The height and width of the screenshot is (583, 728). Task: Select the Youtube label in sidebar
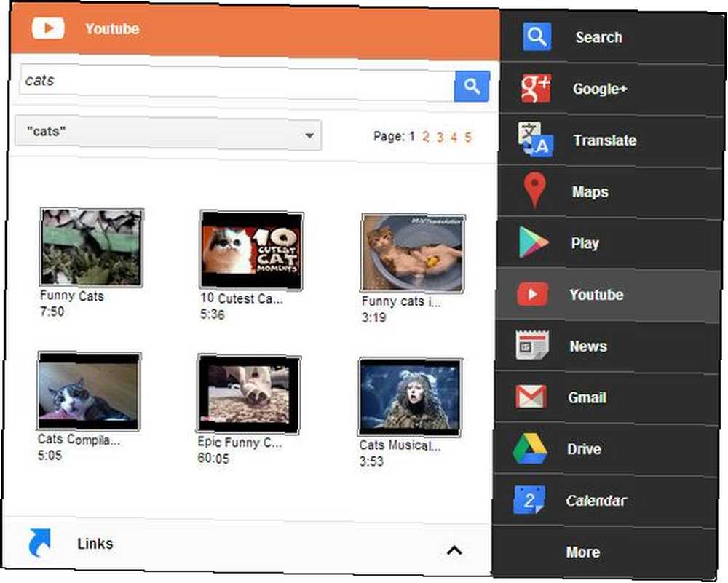[x=597, y=295]
